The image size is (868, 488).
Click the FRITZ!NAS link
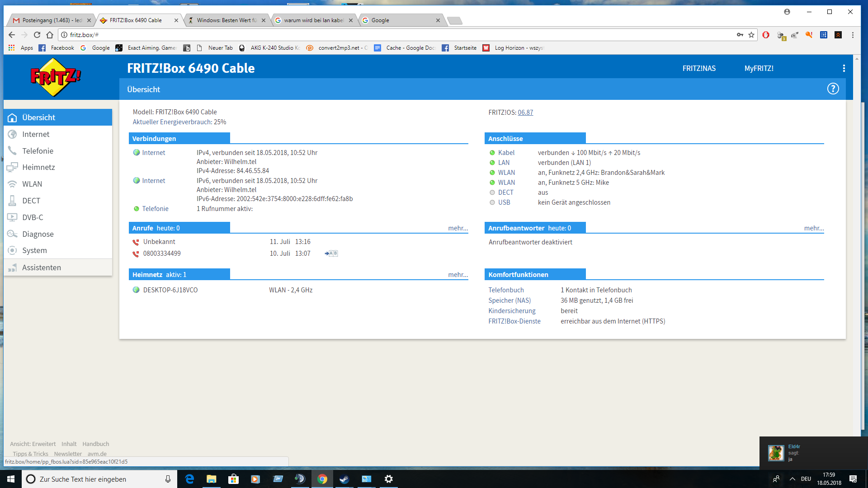tap(699, 68)
